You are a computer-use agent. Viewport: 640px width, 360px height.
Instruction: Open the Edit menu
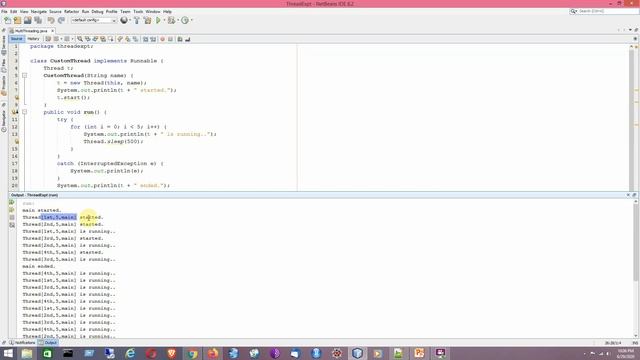tap(13, 12)
